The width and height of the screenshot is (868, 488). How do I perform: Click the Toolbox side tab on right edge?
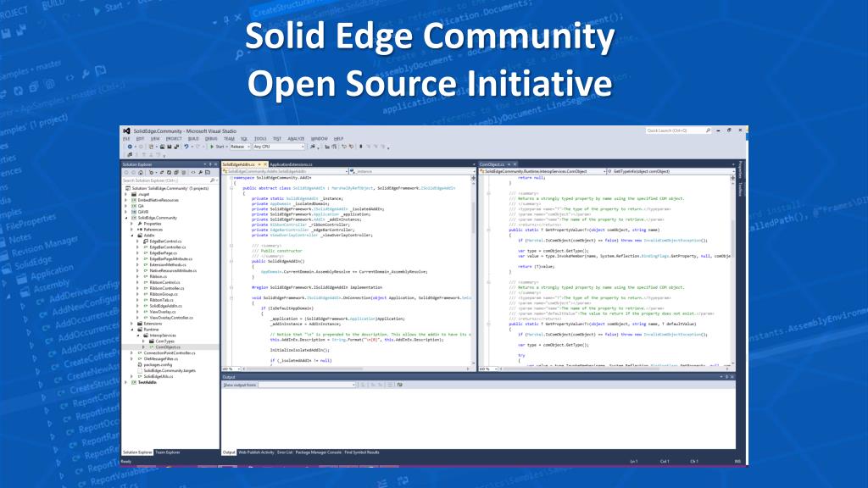coord(740,189)
